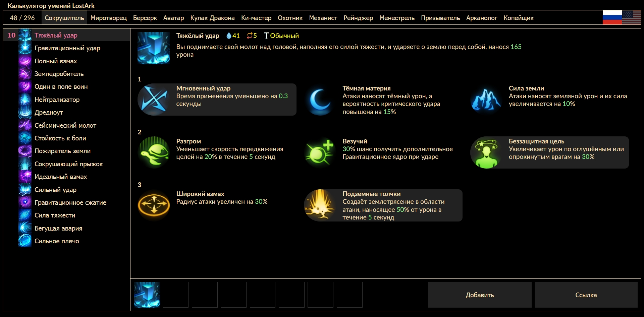Click the Сила тяжести skill icon
Image resolution: width=644 pixels, height=317 pixels.
pyautogui.click(x=25, y=215)
